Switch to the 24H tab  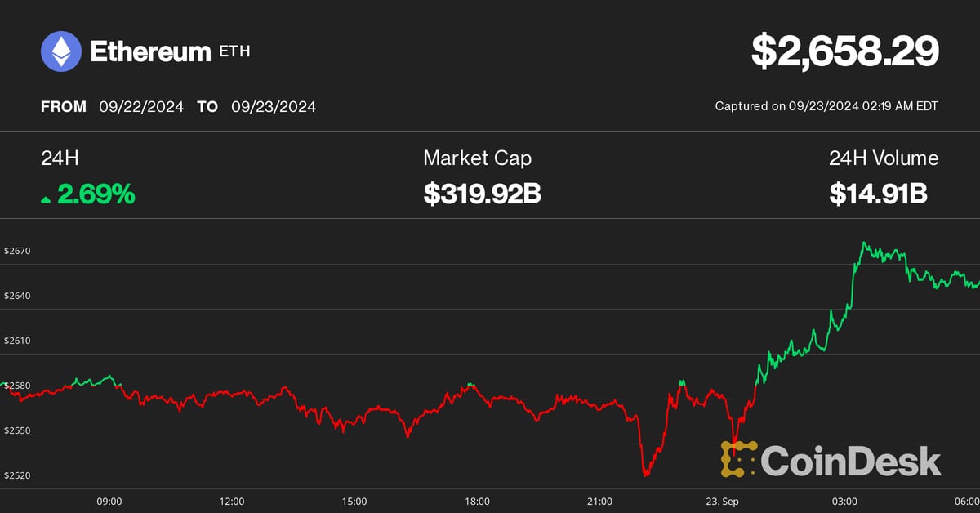(60, 158)
